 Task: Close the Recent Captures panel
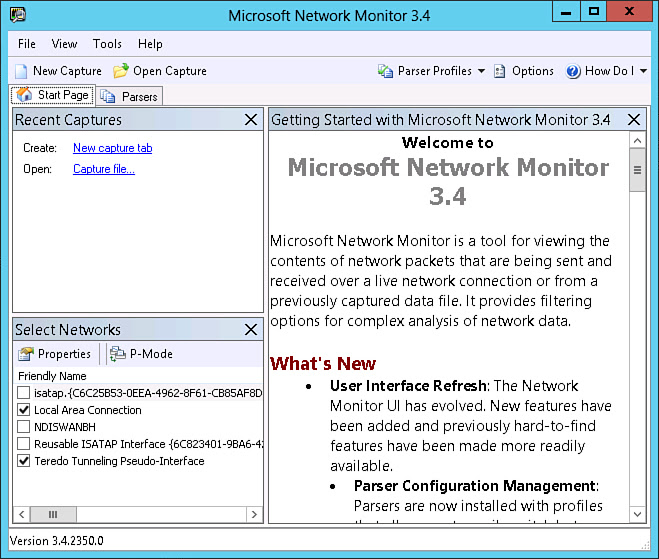pyautogui.click(x=251, y=120)
